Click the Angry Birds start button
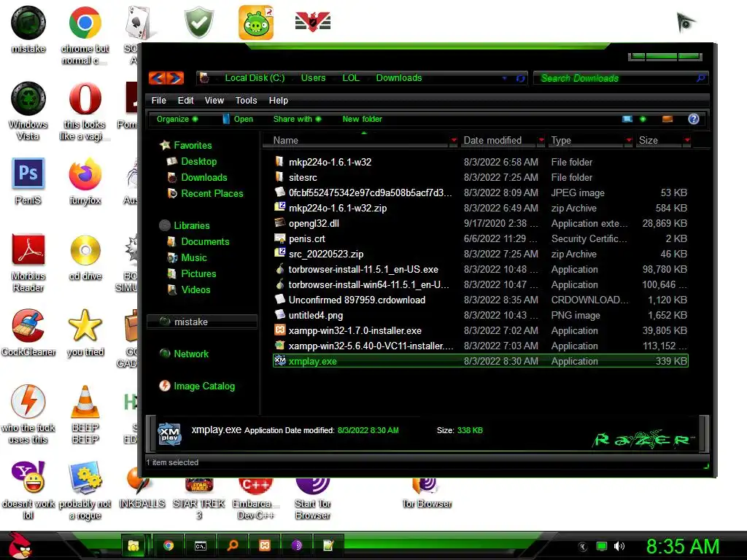747x560 pixels. (20, 545)
